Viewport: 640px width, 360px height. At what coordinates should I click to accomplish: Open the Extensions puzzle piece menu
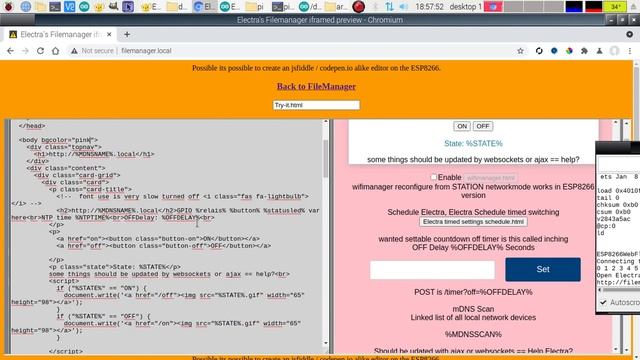pyautogui.click(x=584, y=51)
